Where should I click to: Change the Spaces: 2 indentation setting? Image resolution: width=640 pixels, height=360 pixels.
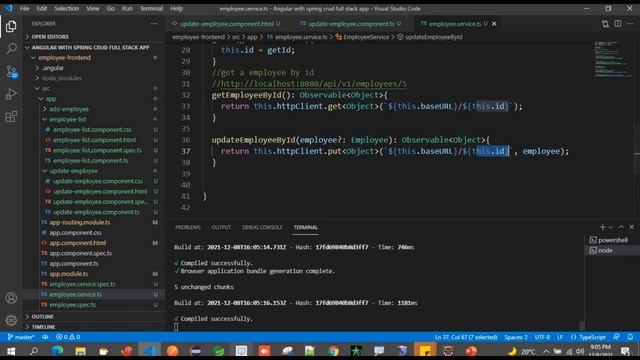point(516,337)
